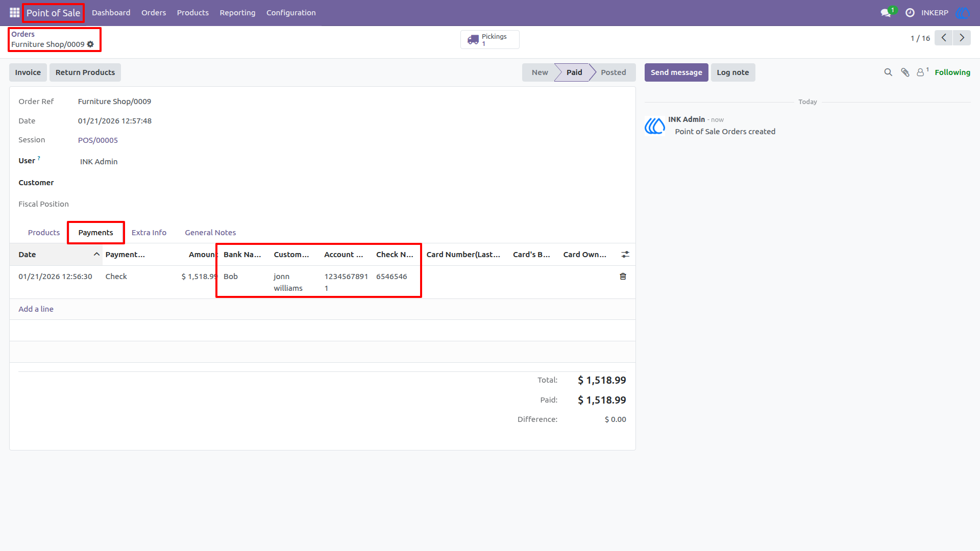Viewport: 980px width, 551px height.
Task: Click the Invoice button
Action: coord(28,72)
